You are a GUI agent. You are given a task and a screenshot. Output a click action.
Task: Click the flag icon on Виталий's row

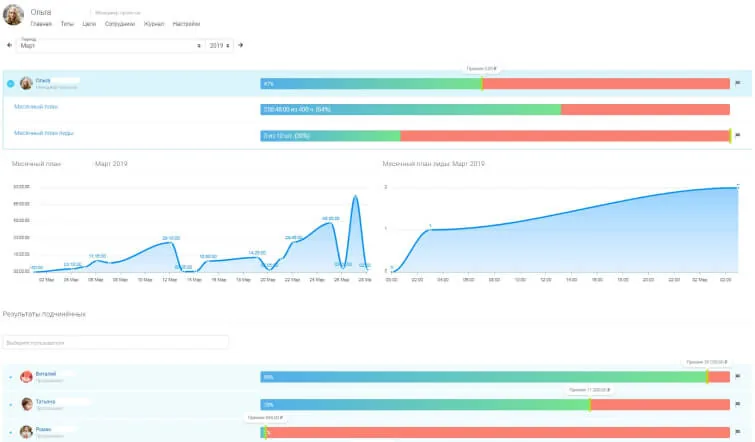click(738, 376)
